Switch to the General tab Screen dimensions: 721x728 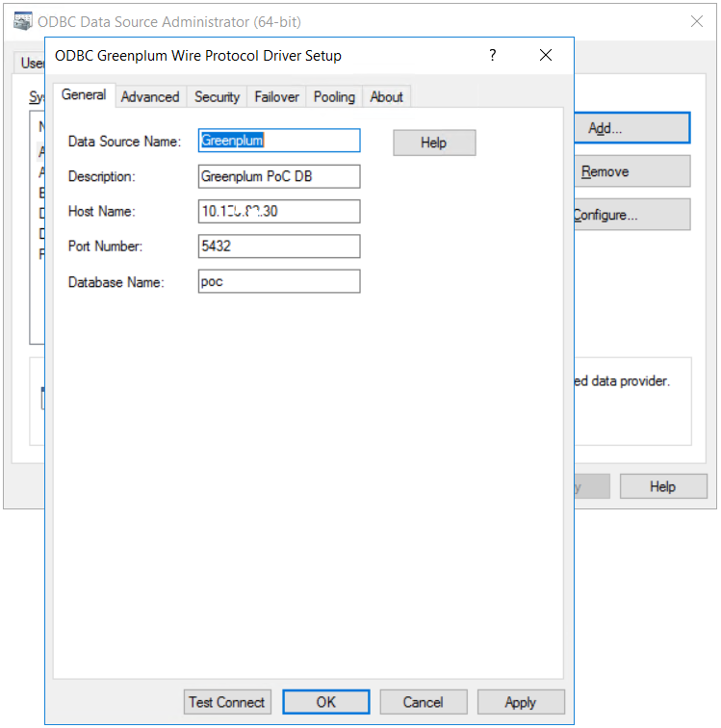(84, 95)
